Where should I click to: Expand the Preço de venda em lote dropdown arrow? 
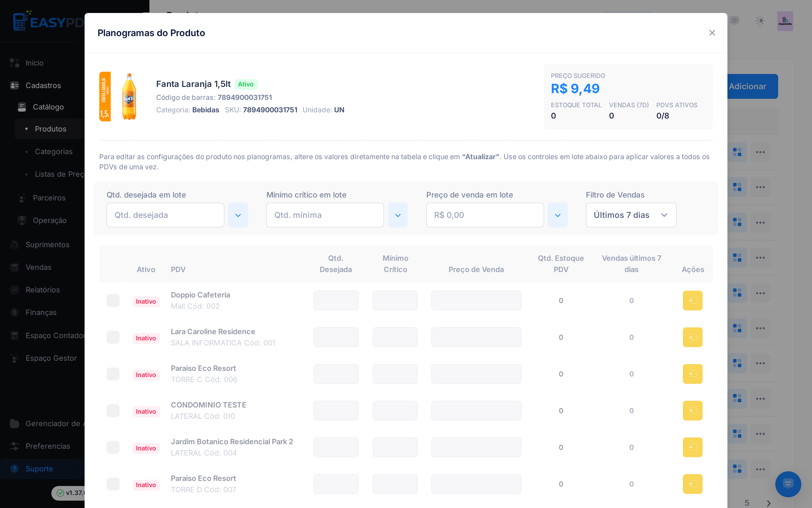tap(558, 215)
